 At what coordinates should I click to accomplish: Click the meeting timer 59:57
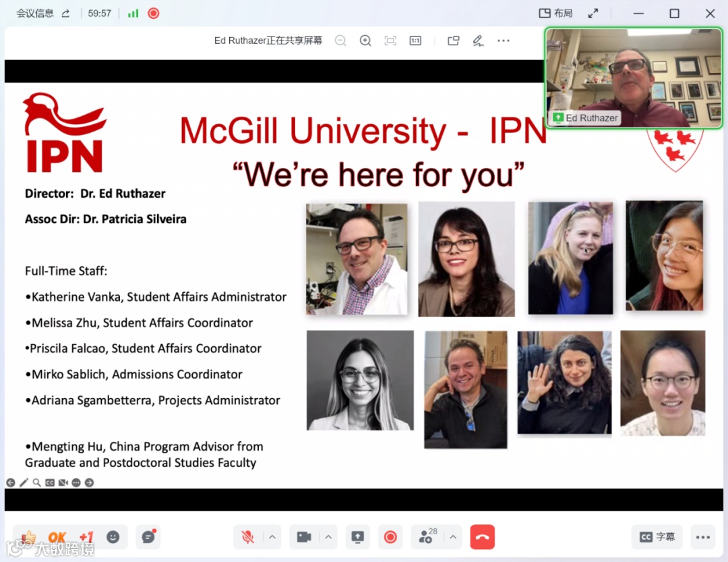point(99,13)
